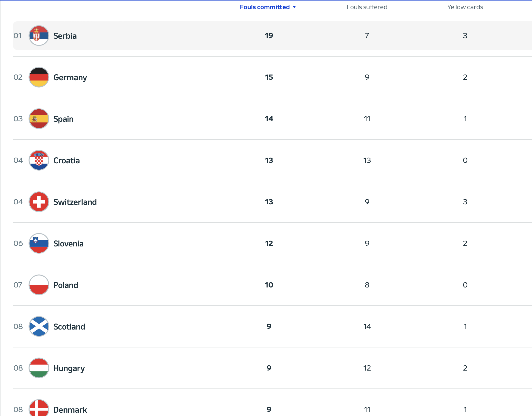Open the Serbia team name link

[x=65, y=36]
